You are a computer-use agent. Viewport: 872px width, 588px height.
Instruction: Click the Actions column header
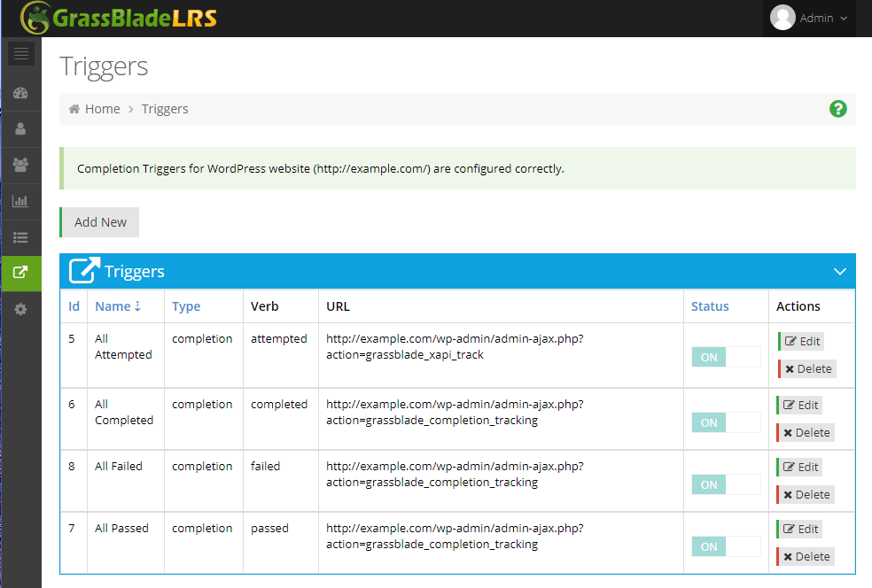point(798,306)
